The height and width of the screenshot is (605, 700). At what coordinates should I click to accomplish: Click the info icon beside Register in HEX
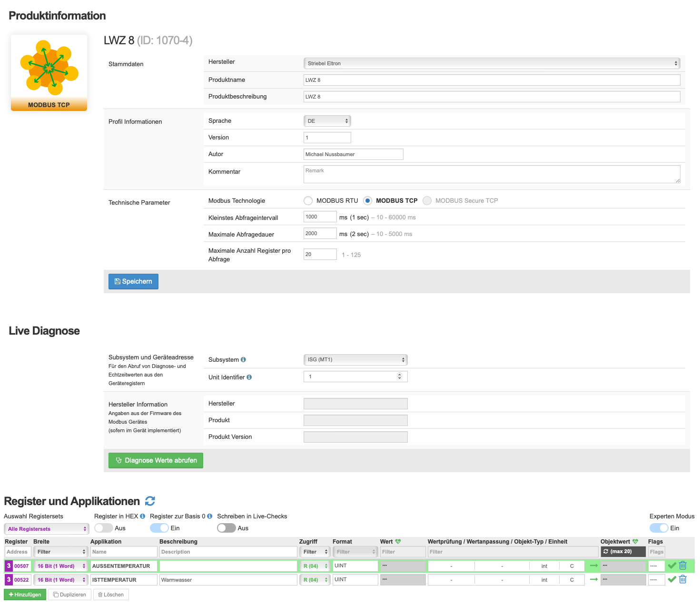142,516
